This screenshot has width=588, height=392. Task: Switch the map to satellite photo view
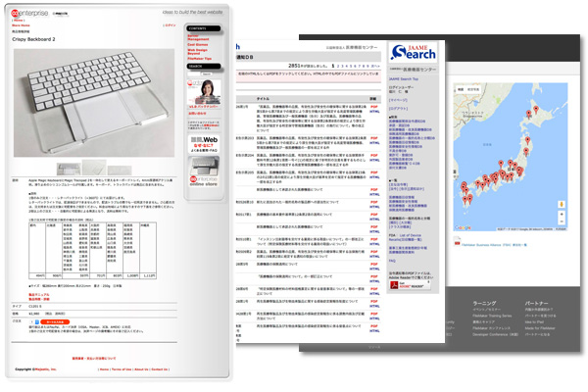coord(473,89)
